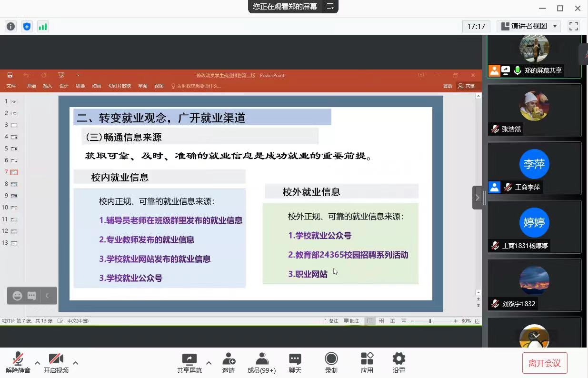Expand the screen-viewing options menu at top
The width and height of the screenshot is (588, 378).
pyautogui.click(x=330, y=7)
